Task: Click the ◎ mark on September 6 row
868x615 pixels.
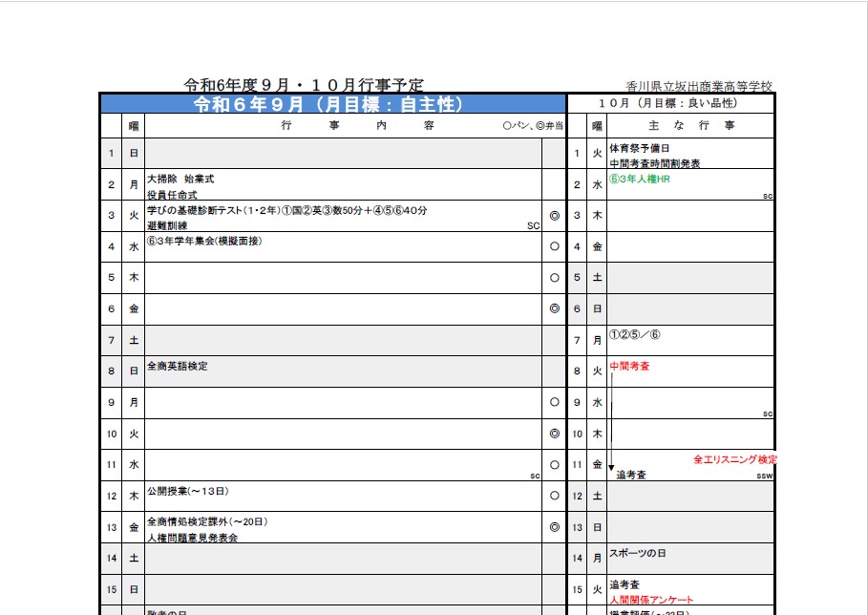Action: point(554,308)
